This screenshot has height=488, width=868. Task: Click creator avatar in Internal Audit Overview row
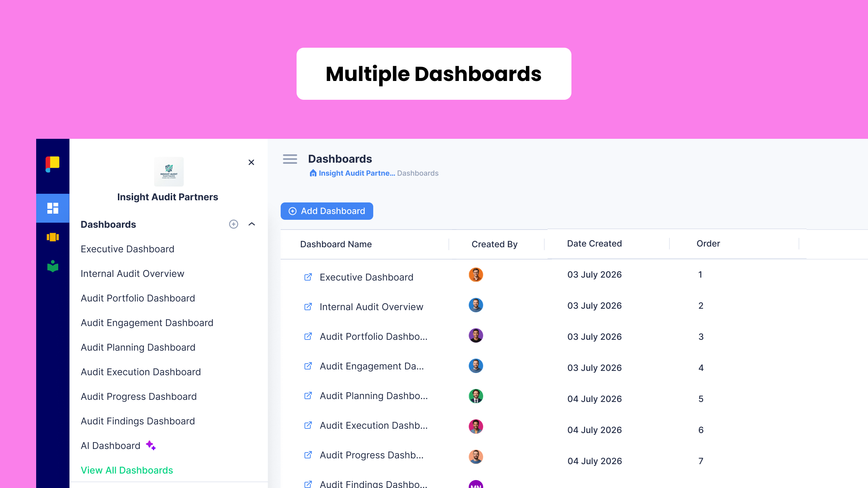[x=476, y=305]
